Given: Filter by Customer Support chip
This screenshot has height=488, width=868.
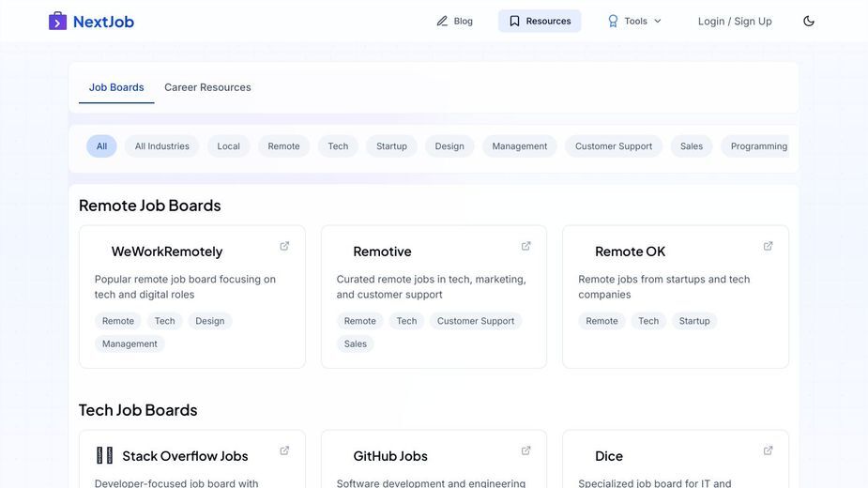Looking at the screenshot, I should [614, 146].
